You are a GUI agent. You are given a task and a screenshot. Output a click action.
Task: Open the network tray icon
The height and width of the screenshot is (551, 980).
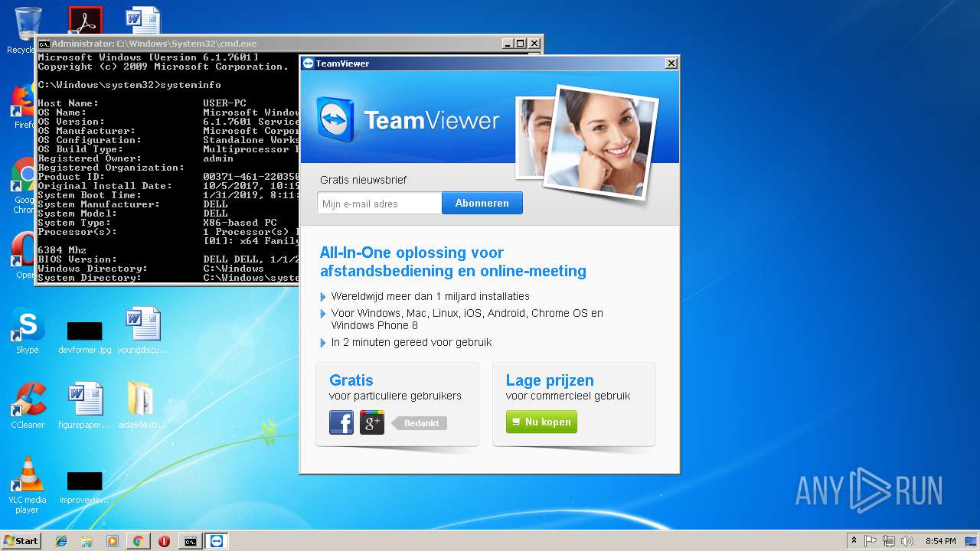[x=889, y=541]
